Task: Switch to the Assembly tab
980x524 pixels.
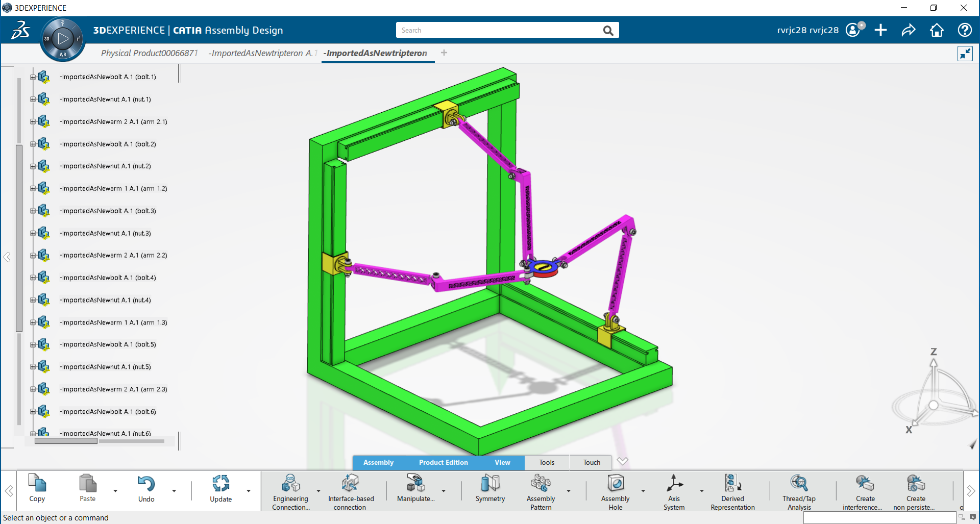Action: point(378,463)
